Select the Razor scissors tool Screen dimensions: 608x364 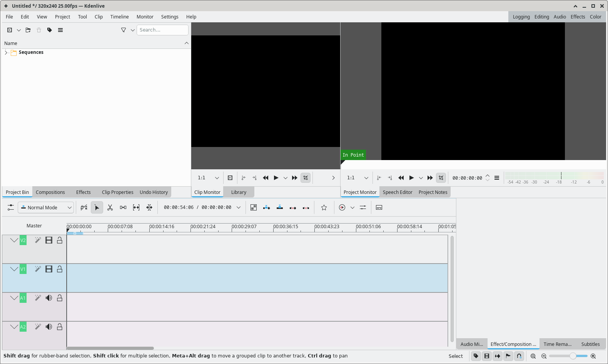(110, 207)
